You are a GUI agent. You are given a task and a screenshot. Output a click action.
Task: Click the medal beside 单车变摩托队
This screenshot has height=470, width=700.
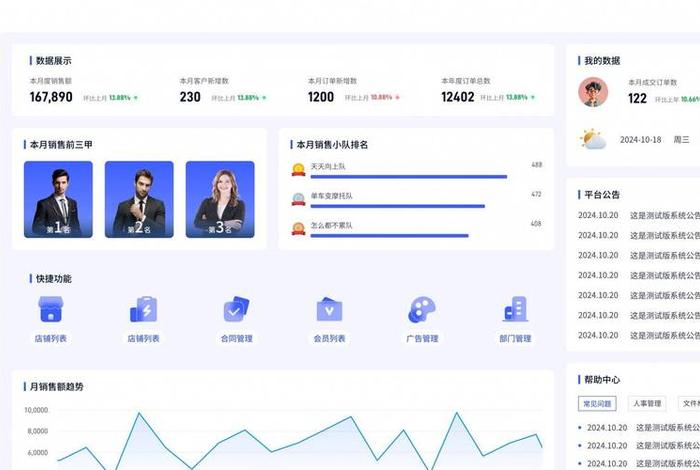(298, 199)
